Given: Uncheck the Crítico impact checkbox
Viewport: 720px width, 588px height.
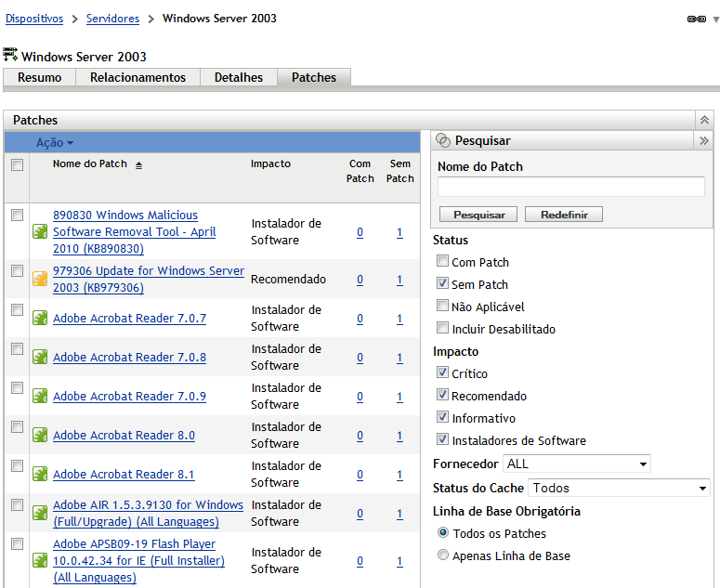Looking at the screenshot, I should [x=442, y=372].
